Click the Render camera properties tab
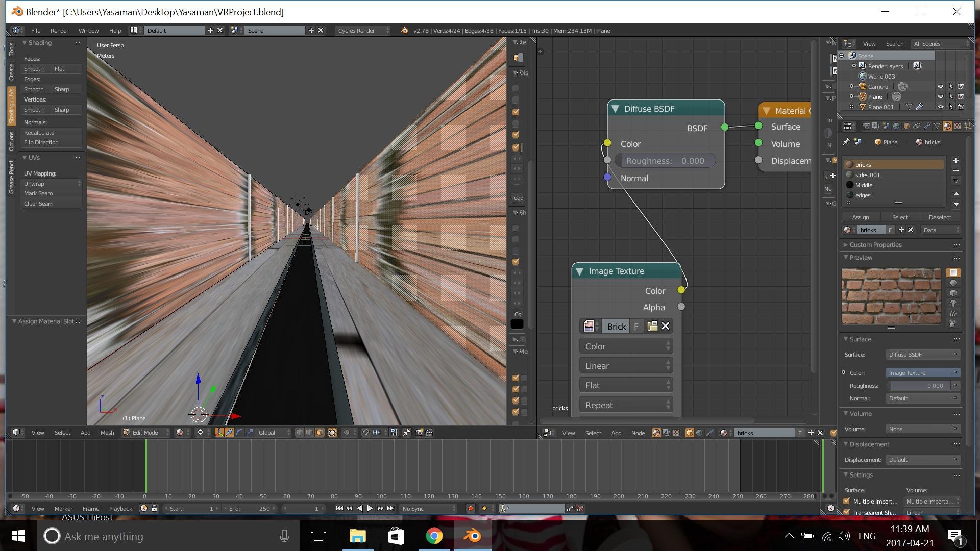This screenshot has height=551, width=980. click(x=866, y=126)
